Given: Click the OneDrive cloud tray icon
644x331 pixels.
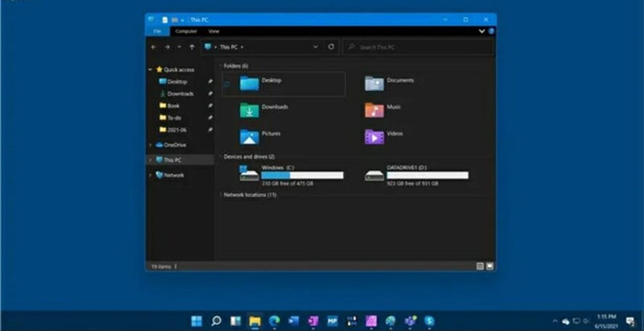Looking at the screenshot, I should tap(566, 321).
